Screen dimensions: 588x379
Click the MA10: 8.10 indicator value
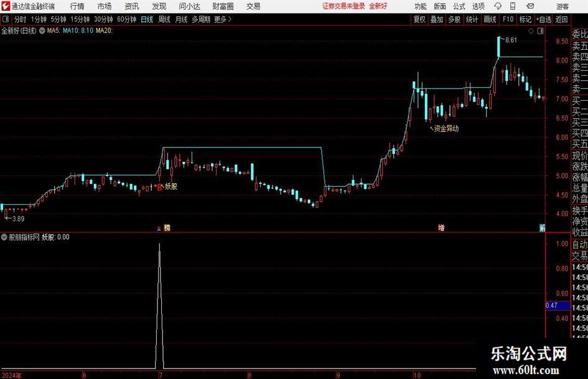pos(78,30)
